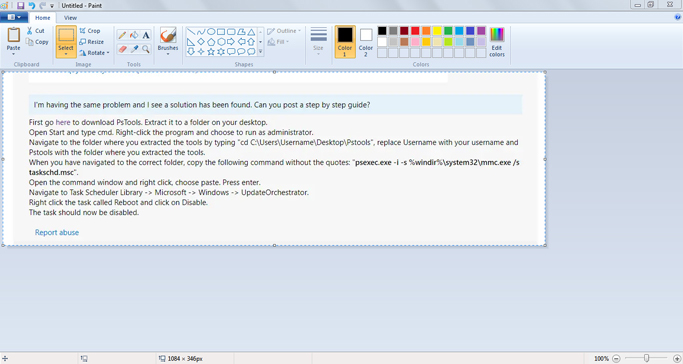Viewport: 683px width, 364px height.
Task: Click the zoom slider handle
Action: 646,358
